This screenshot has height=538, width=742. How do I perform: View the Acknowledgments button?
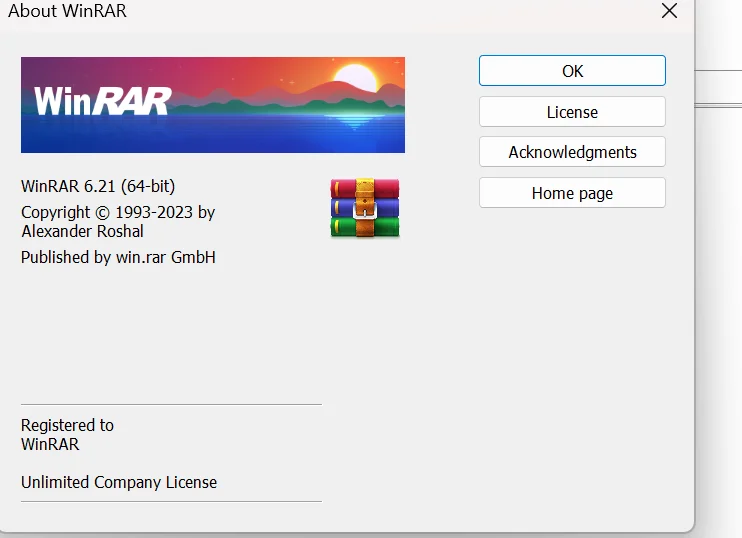572,152
